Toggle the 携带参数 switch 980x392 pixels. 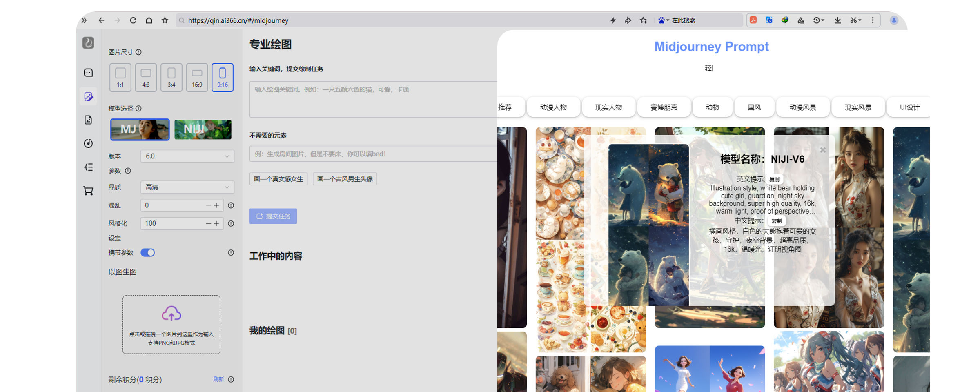[x=148, y=253]
